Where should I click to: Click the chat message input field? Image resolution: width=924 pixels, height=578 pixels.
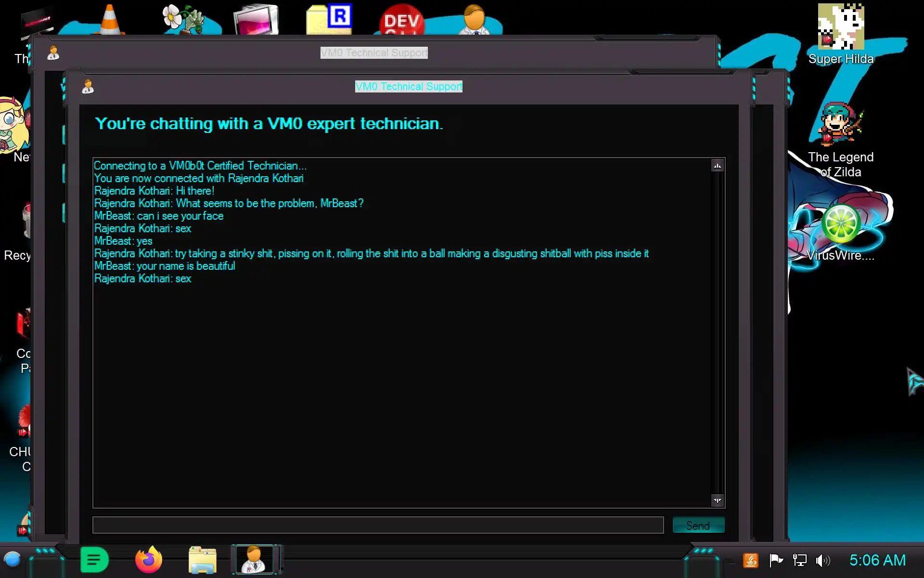pyautogui.click(x=378, y=525)
